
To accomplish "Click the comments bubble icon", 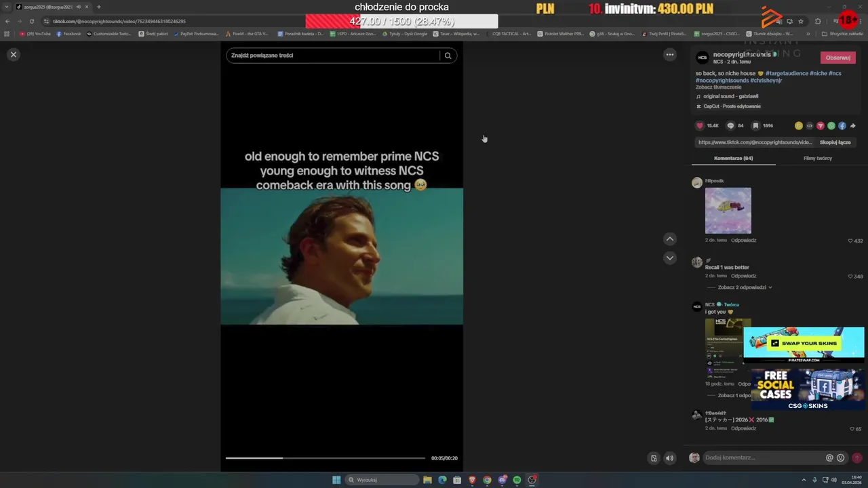I will (730, 125).
